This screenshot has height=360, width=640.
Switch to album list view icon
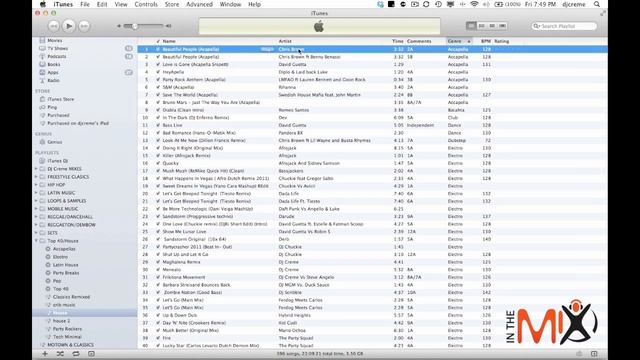click(x=482, y=26)
